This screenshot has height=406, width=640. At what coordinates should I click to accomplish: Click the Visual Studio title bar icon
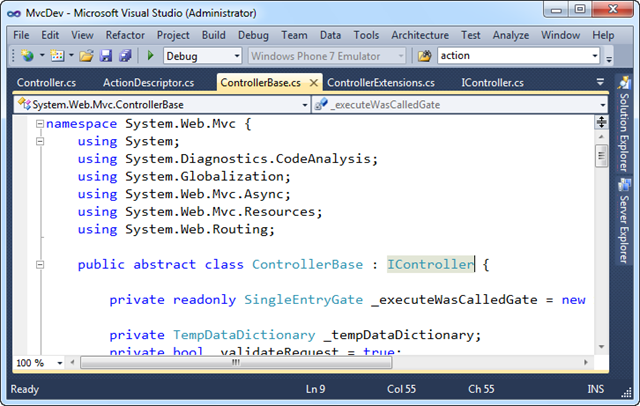13,13
